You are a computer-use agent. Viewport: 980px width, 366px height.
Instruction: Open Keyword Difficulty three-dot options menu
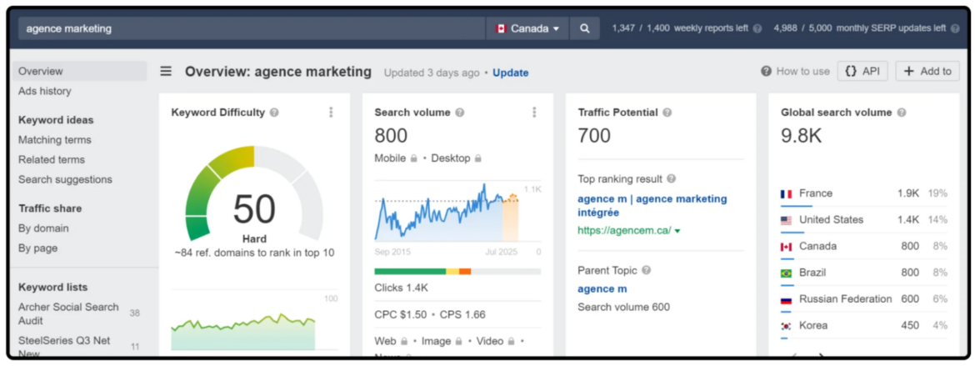coord(331,113)
